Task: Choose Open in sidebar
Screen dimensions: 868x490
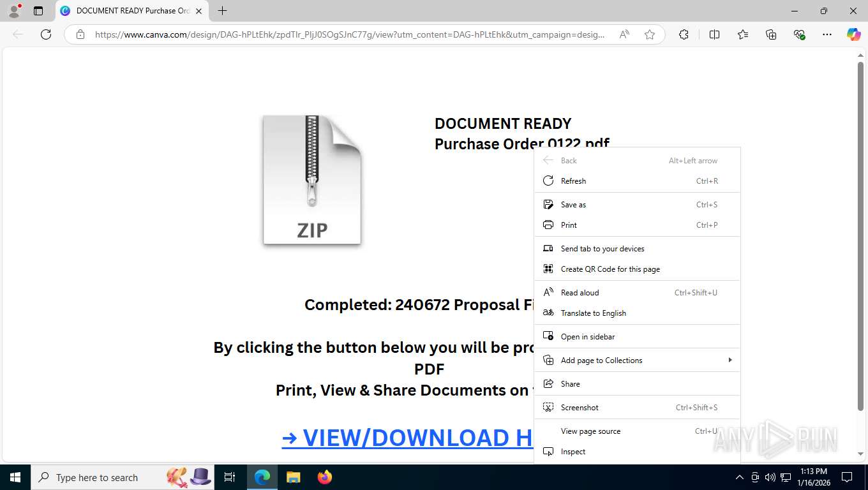Action: click(x=637, y=337)
